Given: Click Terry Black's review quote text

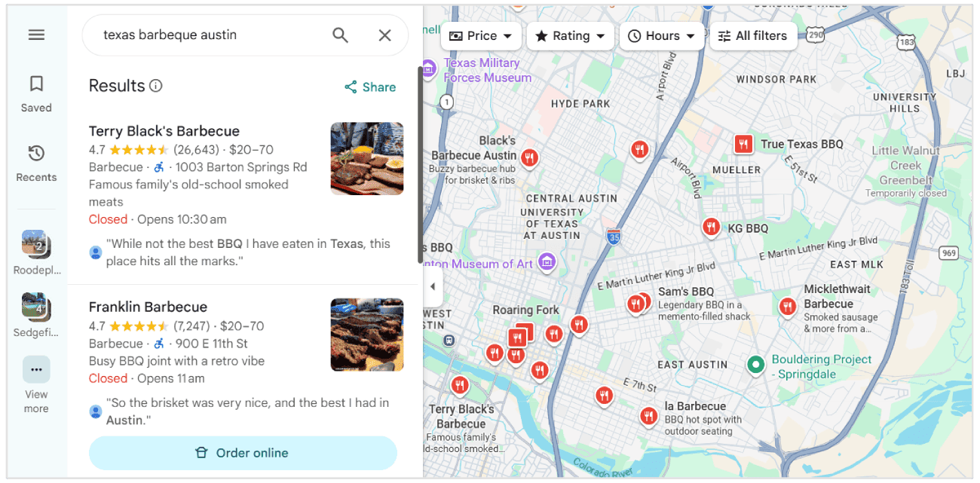Looking at the screenshot, I should 249,252.
